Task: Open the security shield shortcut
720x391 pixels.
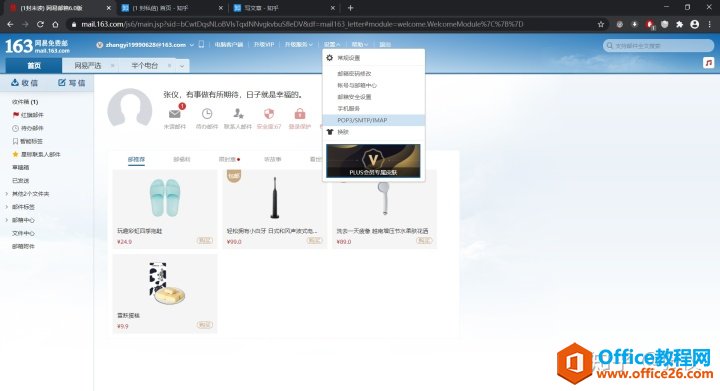Action: pos(269,114)
